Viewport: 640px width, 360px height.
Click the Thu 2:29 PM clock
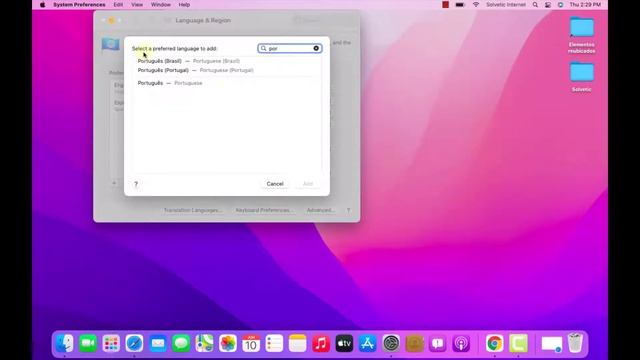(x=585, y=4)
